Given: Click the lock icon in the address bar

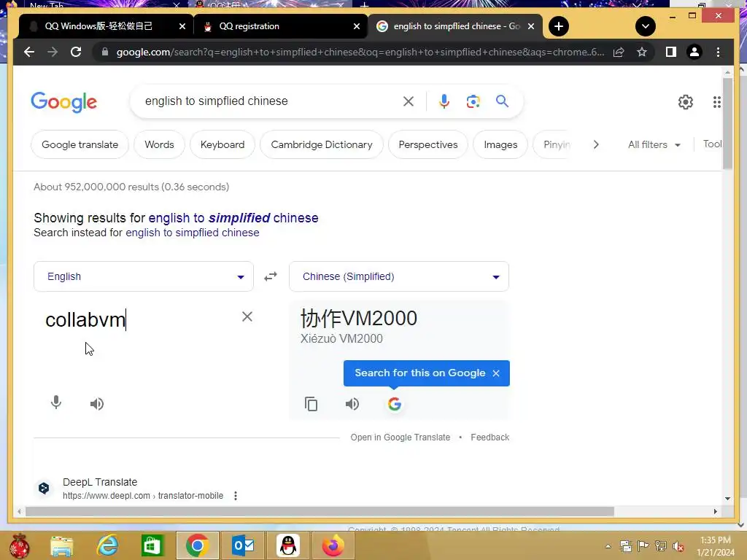Looking at the screenshot, I should 105,52.
